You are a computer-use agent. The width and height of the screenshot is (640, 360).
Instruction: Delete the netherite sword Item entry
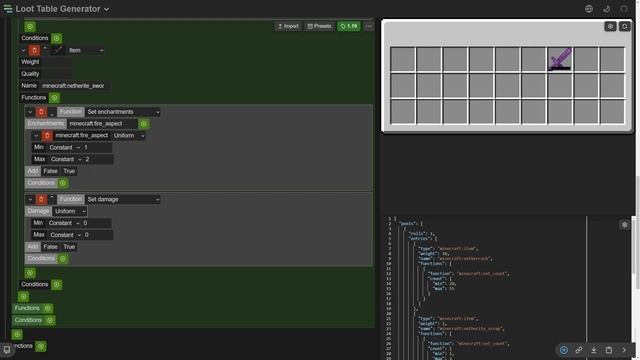[34, 50]
